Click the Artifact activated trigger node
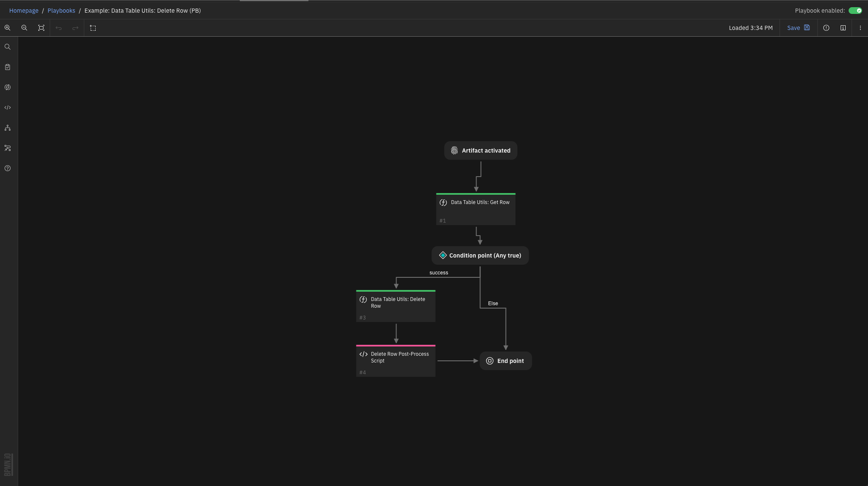The height and width of the screenshot is (486, 868). coord(480,150)
